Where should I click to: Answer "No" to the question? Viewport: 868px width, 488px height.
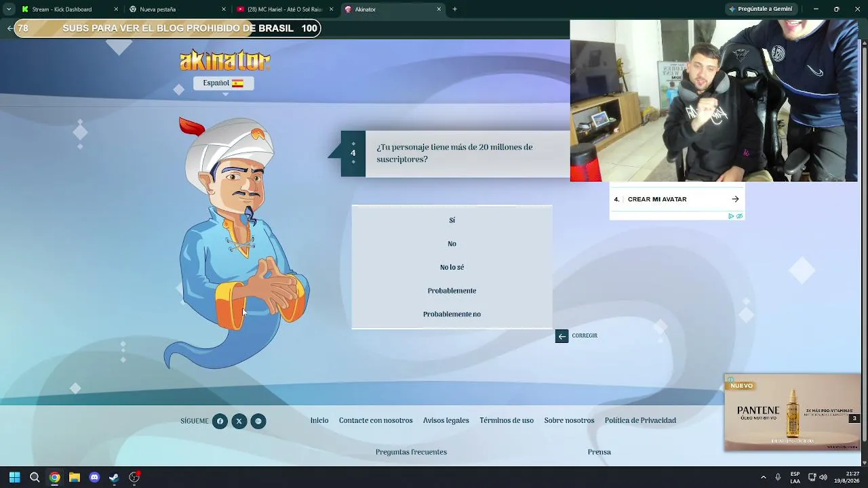(452, 244)
